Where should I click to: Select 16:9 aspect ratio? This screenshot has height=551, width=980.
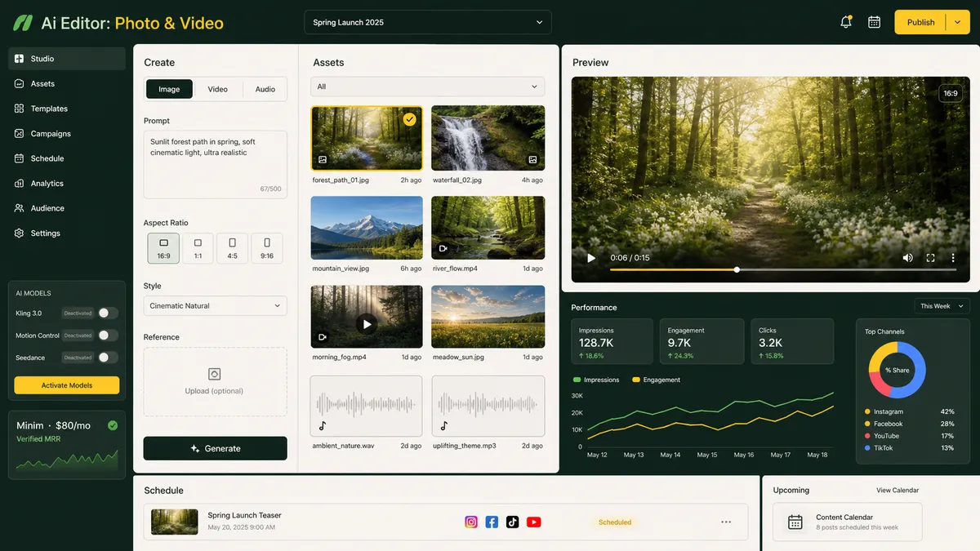coord(163,248)
